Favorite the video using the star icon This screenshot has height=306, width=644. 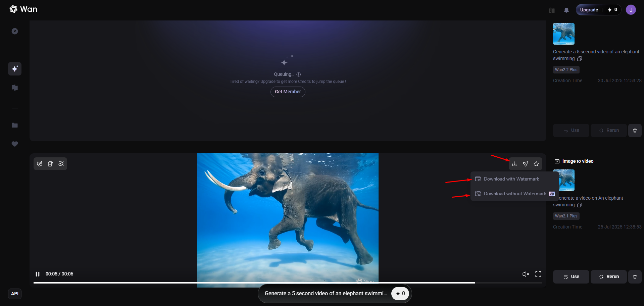[536, 164]
